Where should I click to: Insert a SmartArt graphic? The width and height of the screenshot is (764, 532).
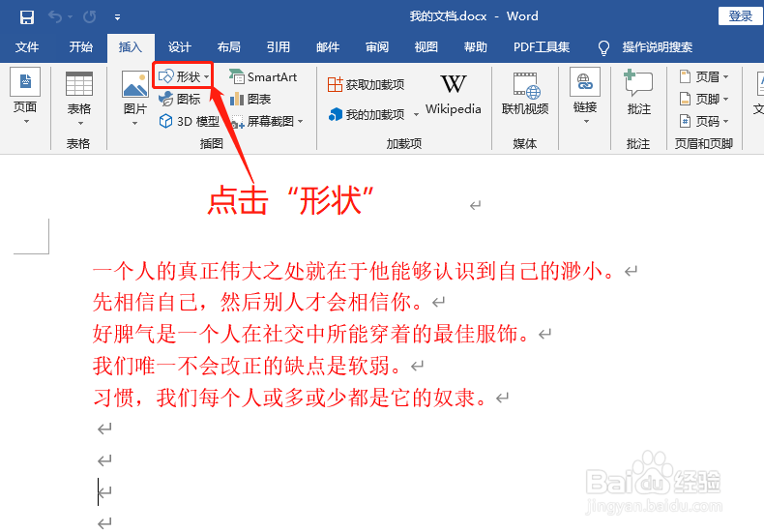coord(263,76)
